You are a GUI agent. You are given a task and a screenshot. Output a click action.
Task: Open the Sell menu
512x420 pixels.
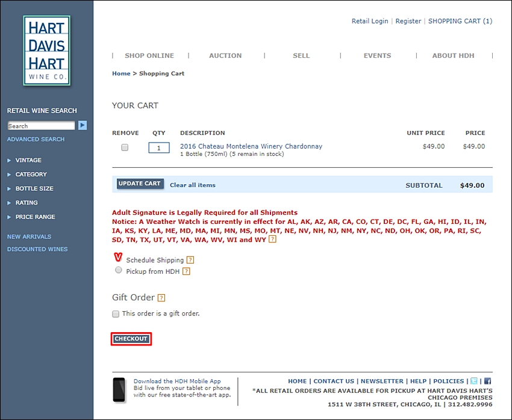[x=301, y=56]
